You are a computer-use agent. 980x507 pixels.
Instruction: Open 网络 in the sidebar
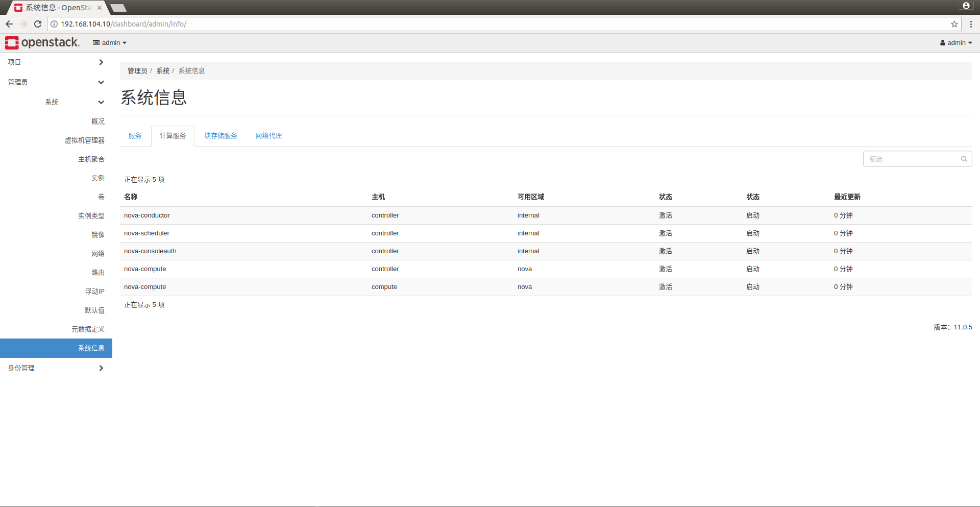(x=98, y=254)
